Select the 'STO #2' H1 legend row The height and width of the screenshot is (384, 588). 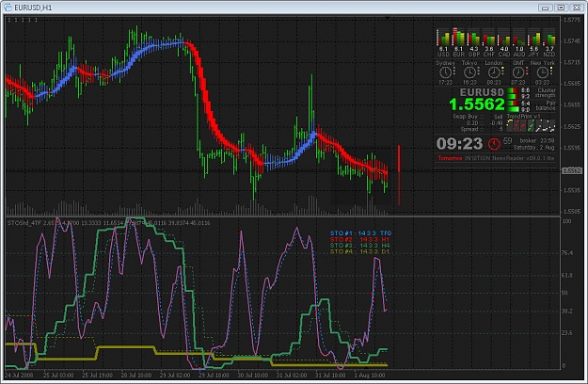point(360,239)
